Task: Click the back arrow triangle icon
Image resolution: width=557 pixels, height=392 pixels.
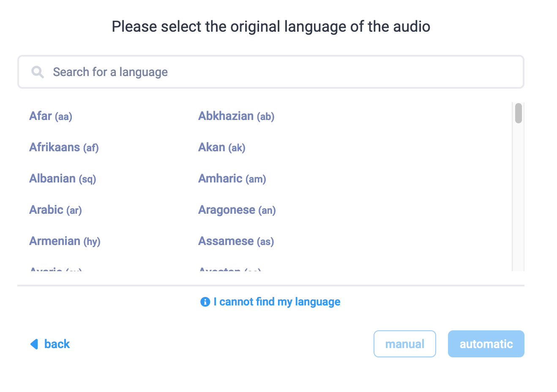Action: [34, 344]
